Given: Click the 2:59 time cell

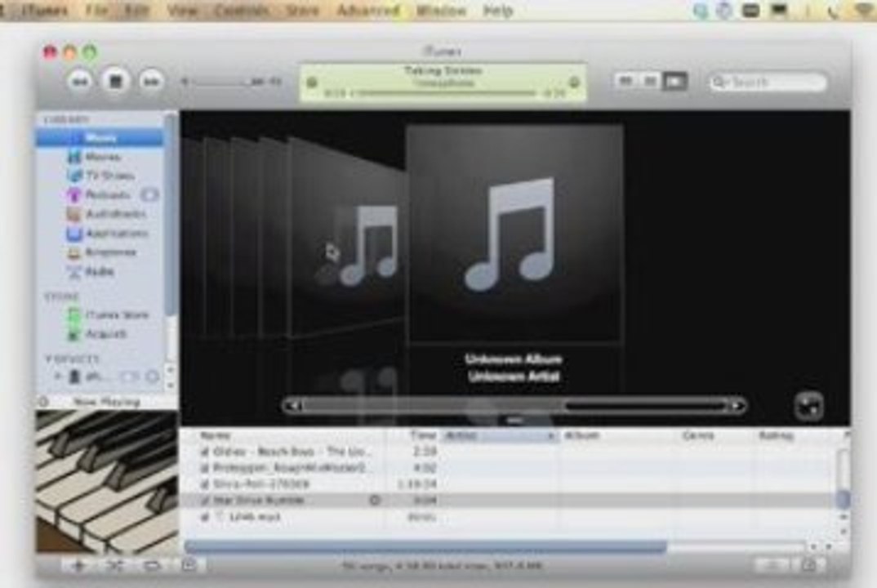Looking at the screenshot, I should pos(424,452).
